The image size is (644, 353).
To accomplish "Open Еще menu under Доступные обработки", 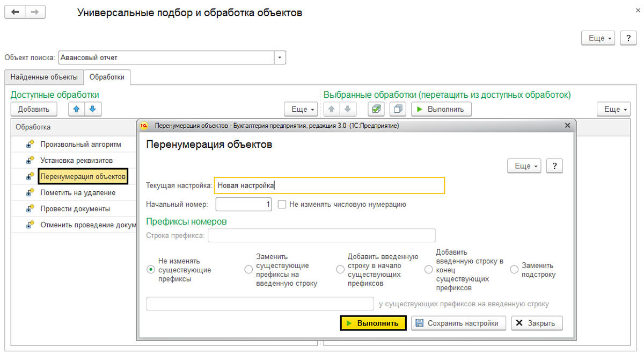I will click(301, 109).
